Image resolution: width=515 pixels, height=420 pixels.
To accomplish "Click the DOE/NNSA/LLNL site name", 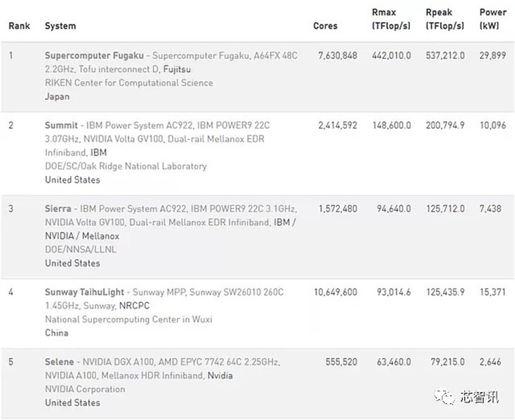I will click(x=81, y=250).
